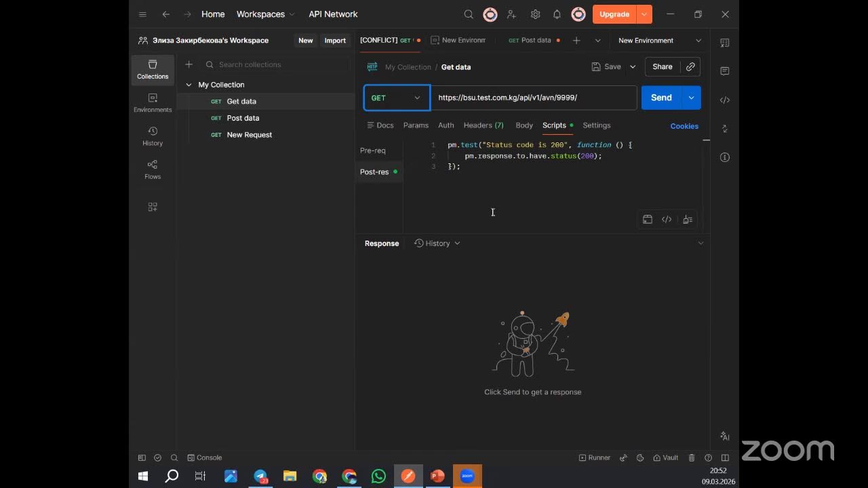This screenshot has width=868, height=488.
Task: Open the Cookies link
Action: coord(684,126)
